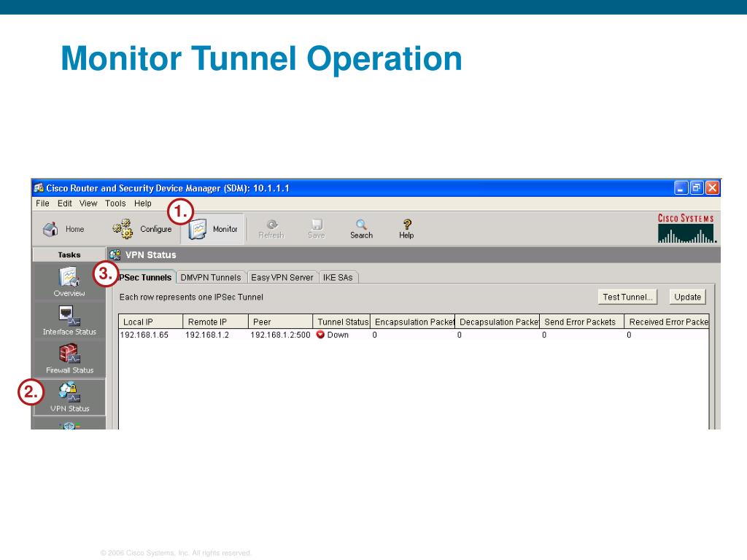Click the VPN Status header icon

click(x=115, y=254)
